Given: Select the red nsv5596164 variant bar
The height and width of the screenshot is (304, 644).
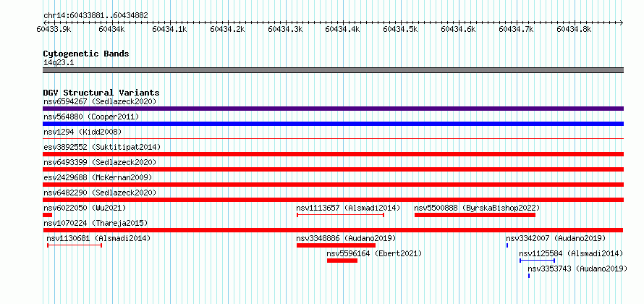Looking at the screenshot, I should click(342, 261).
